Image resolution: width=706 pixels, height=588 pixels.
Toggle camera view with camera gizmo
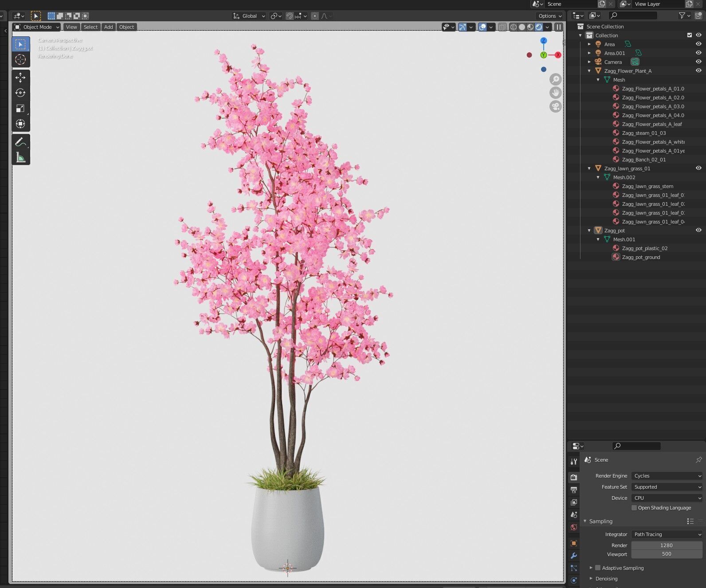pyautogui.click(x=556, y=106)
